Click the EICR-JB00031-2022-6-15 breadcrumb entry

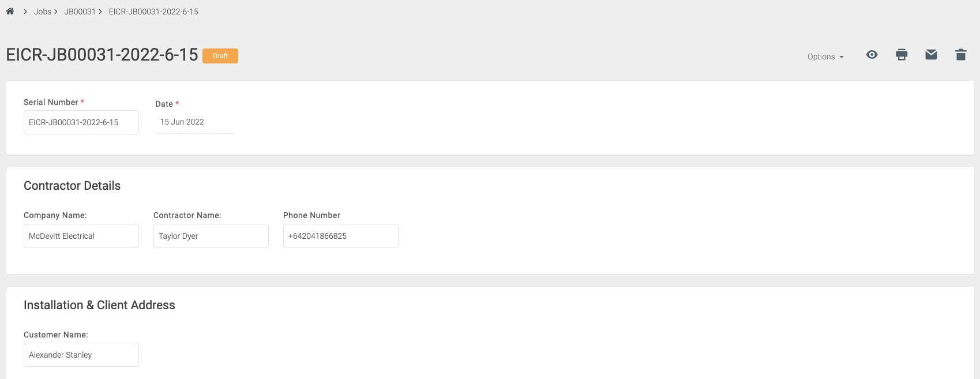(153, 11)
